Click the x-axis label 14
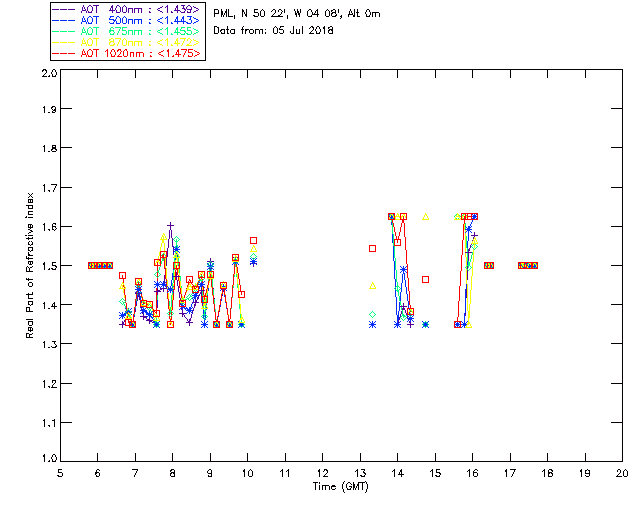The height and width of the screenshot is (512, 640). [398, 473]
